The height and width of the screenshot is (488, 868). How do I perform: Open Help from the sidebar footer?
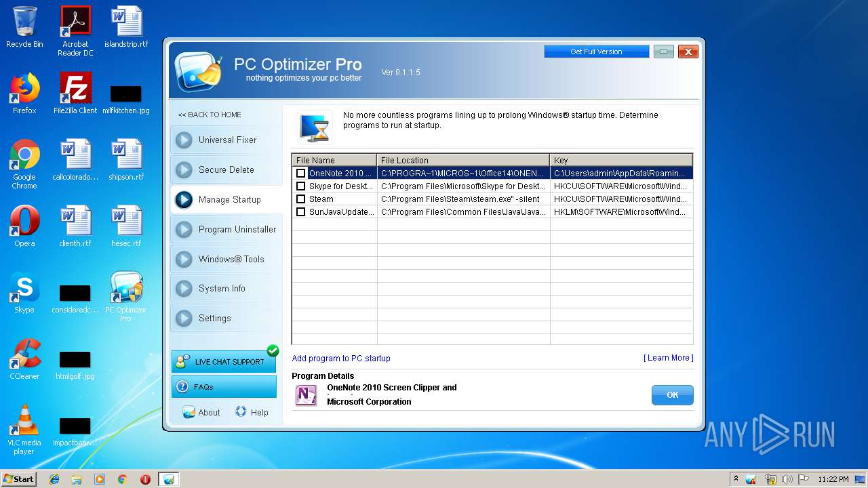tap(252, 412)
